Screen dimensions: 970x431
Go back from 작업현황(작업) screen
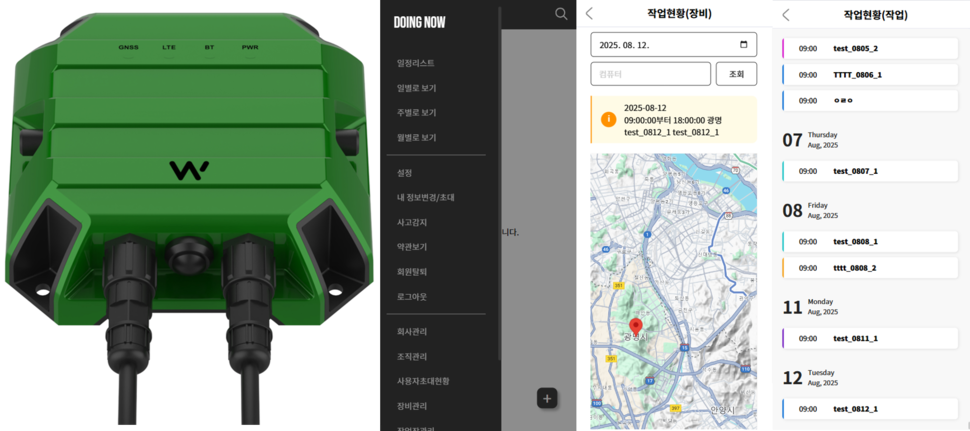point(786,15)
